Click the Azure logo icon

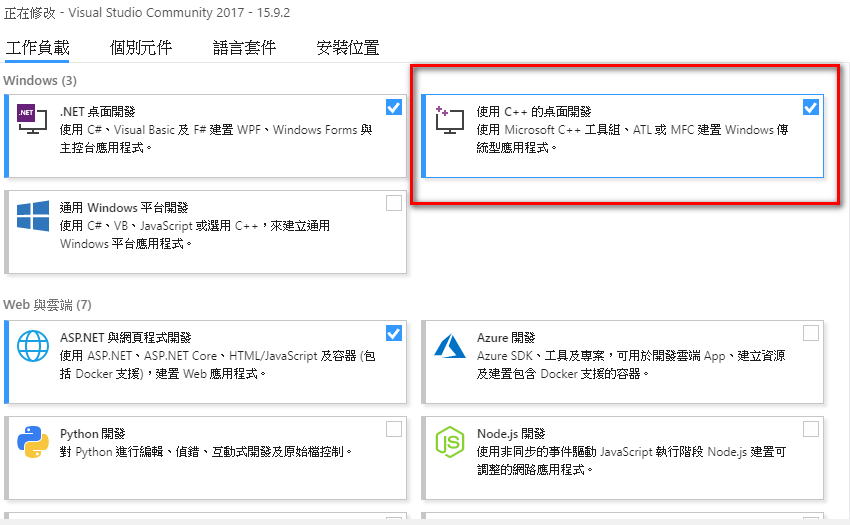click(449, 346)
